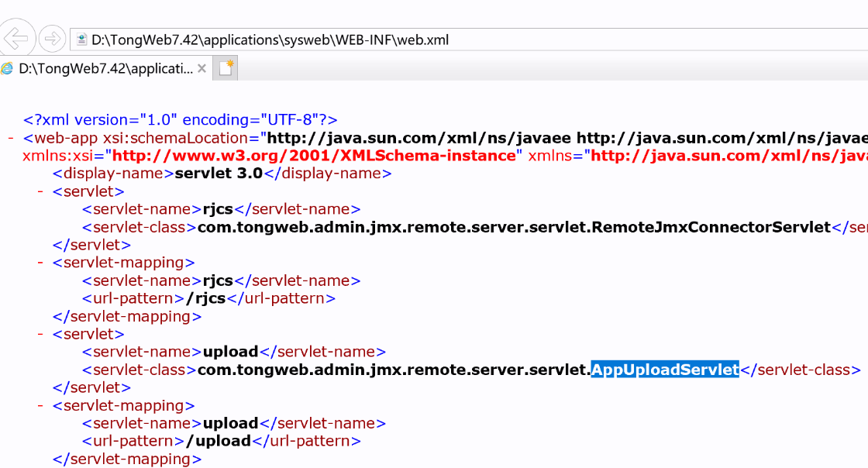
Task: Click the xmlns:xsi attribute name
Action: tap(59, 156)
